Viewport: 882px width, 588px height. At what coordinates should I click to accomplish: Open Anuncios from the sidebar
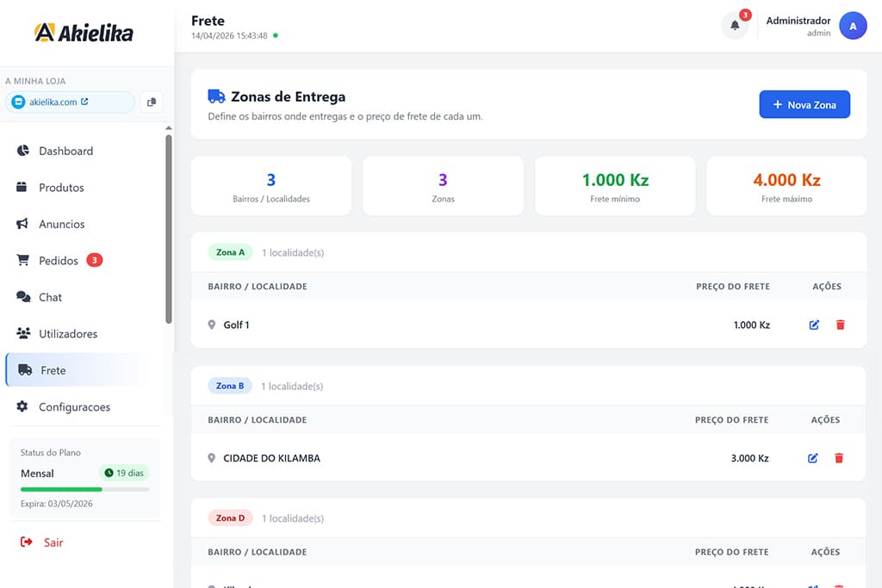(61, 224)
